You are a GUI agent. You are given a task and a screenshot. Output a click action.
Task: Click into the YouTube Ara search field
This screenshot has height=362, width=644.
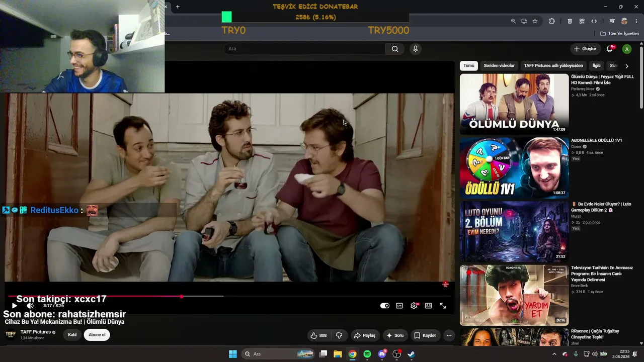[x=304, y=49]
